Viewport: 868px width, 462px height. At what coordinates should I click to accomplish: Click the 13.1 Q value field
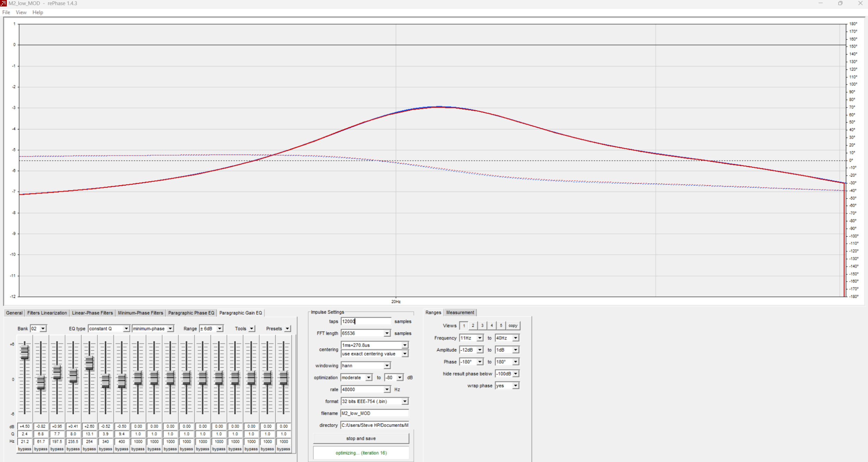(x=89, y=434)
